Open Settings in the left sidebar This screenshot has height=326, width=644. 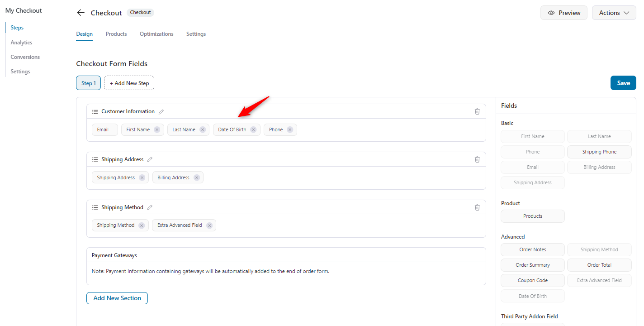tap(20, 72)
